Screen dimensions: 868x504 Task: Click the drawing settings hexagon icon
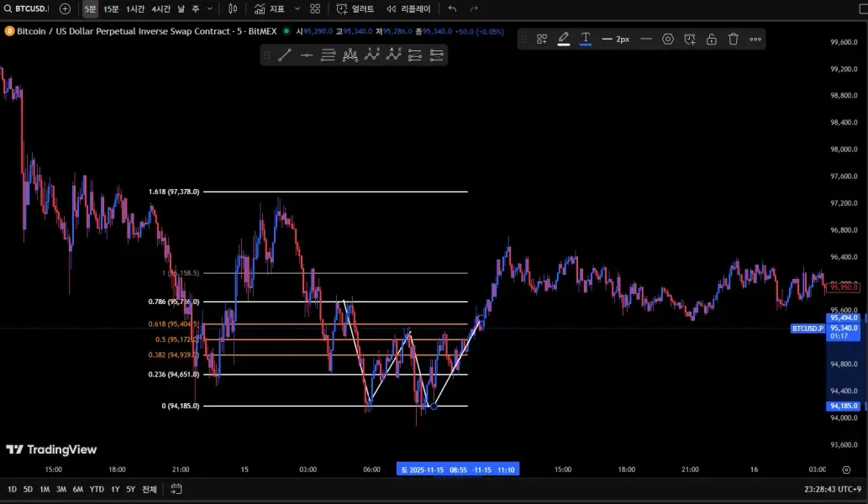pyautogui.click(x=668, y=39)
